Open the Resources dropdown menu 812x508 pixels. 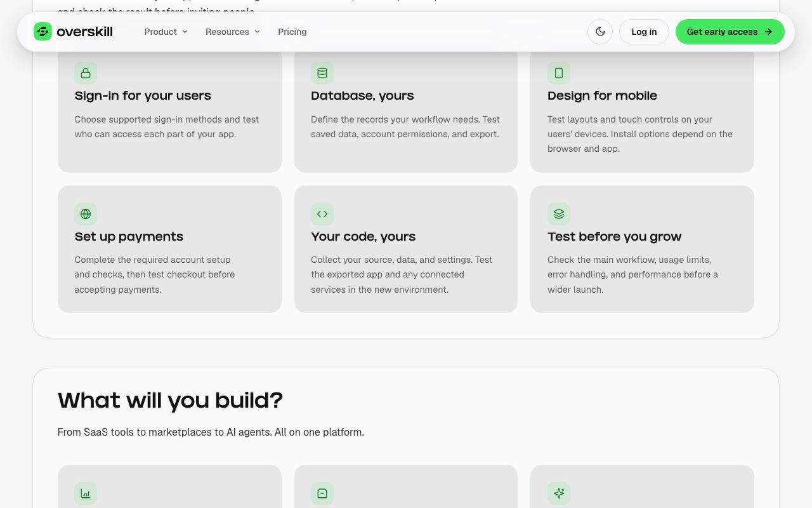click(233, 32)
